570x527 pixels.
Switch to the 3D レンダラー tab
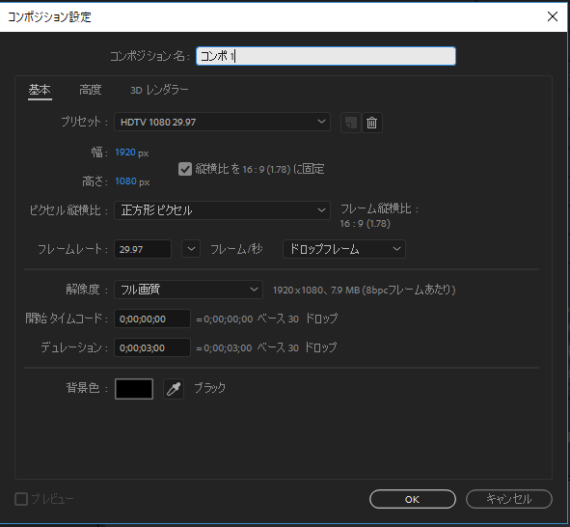pos(159,90)
